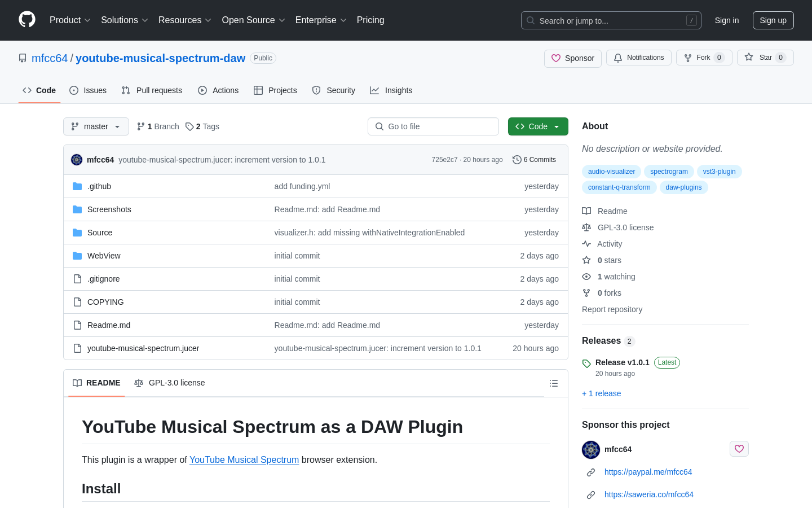812x508 pixels.
Task: Click the Go to file field
Action: coord(433,126)
